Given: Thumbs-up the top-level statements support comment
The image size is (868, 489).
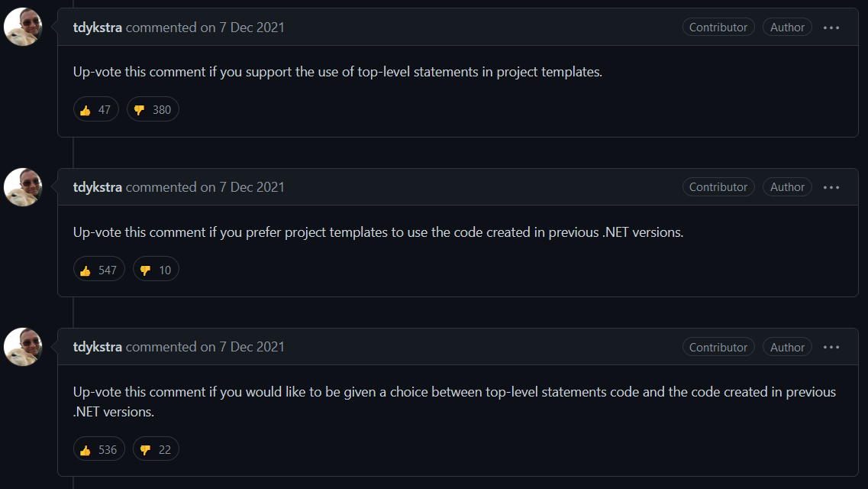Looking at the screenshot, I should (x=95, y=109).
